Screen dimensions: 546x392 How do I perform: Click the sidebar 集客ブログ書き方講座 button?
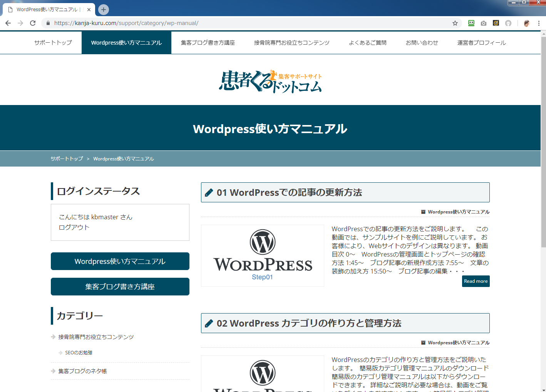pyautogui.click(x=120, y=287)
